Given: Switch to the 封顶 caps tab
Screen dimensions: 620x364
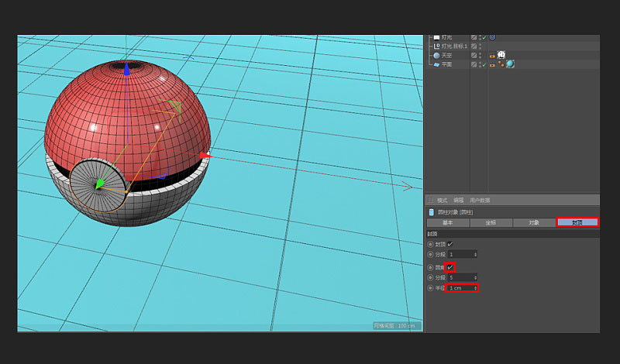Looking at the screenshot, I should pyautogui.click(x=577, y=222).
